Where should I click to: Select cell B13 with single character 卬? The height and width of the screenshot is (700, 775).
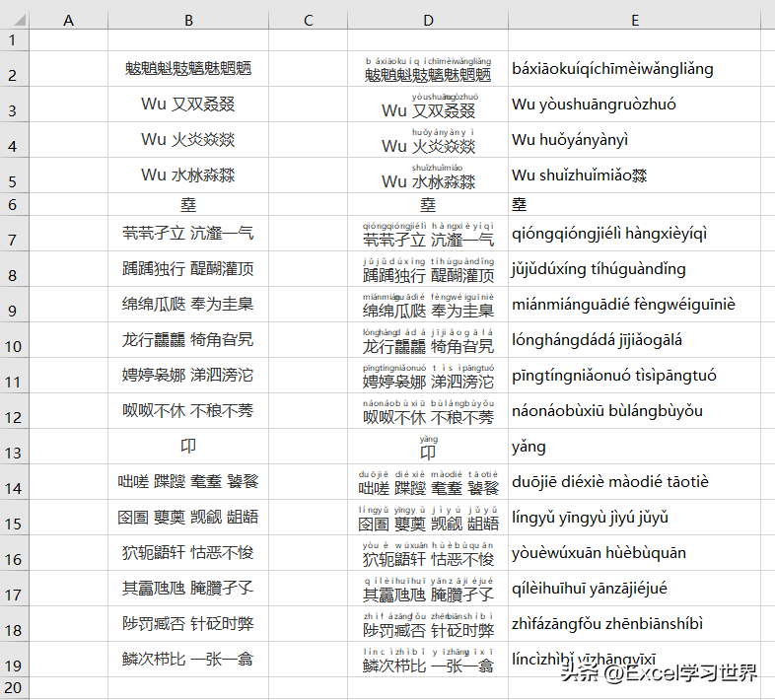[x=188, y=447]
